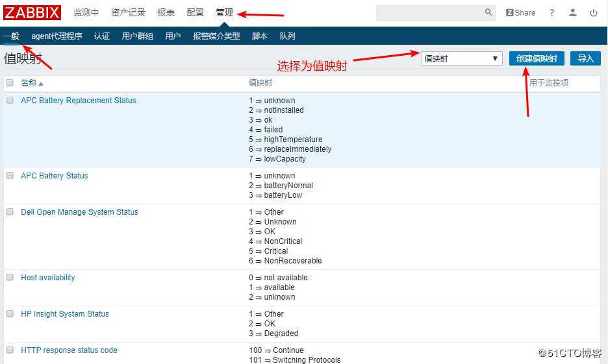Viewport: 608px width, 364px height.
Task: Click value '0 ⇒ not available'
Action: click(x=278, y=278)
